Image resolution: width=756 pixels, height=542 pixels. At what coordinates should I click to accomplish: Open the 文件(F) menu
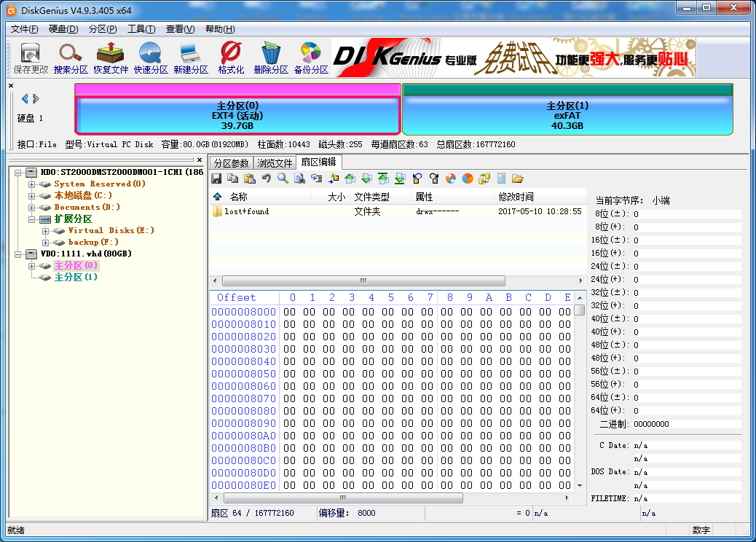click(24, 29)
